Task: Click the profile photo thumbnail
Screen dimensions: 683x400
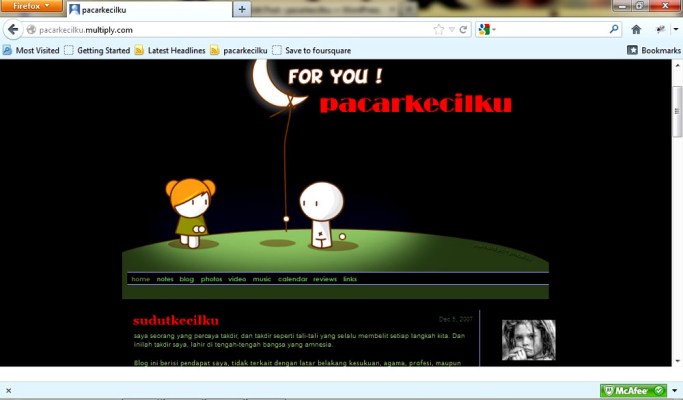Action: click(x=528, y=340)
